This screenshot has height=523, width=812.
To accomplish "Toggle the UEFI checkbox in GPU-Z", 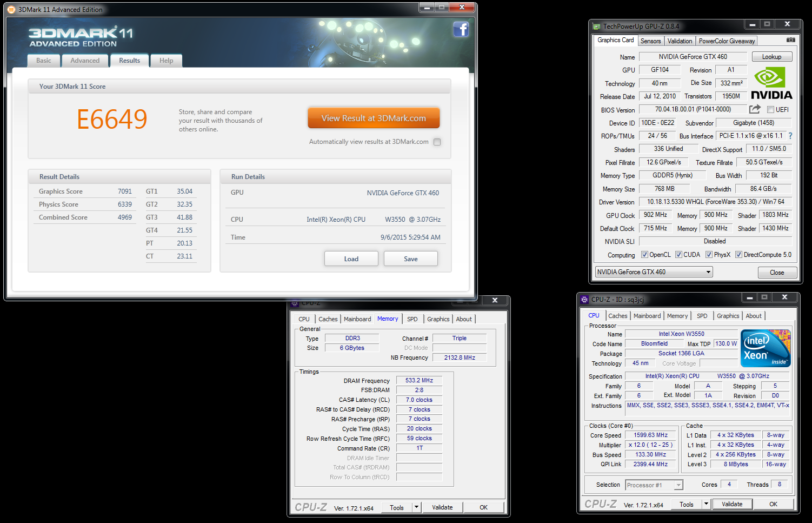I will tap(770, 110).
